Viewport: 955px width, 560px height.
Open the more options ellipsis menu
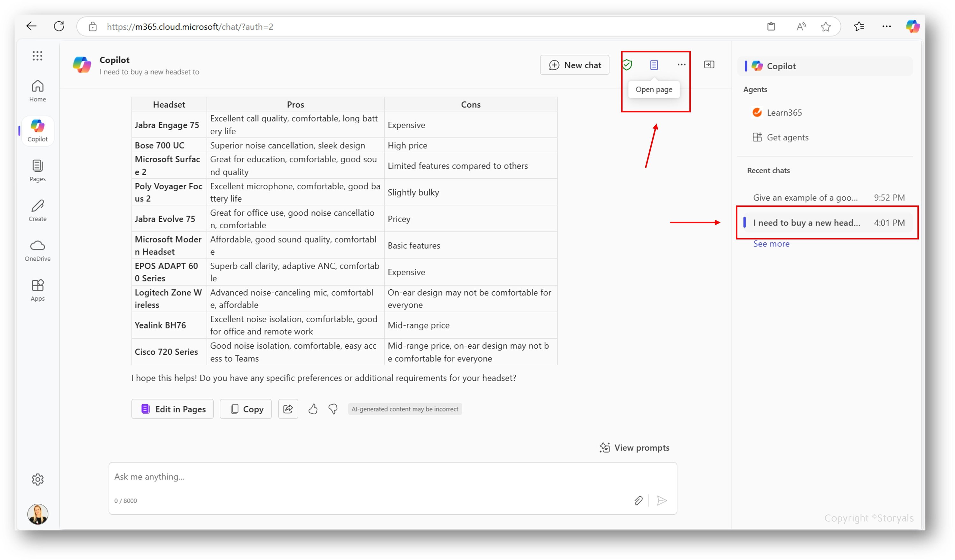681,65
